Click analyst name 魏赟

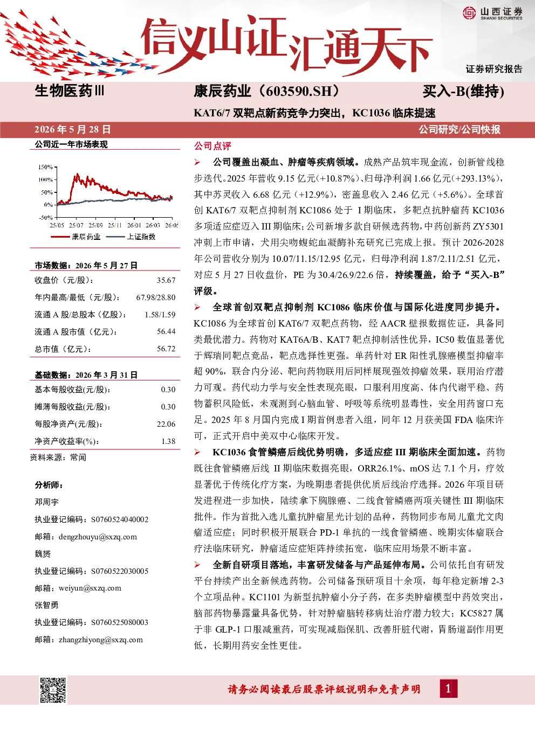43,554
